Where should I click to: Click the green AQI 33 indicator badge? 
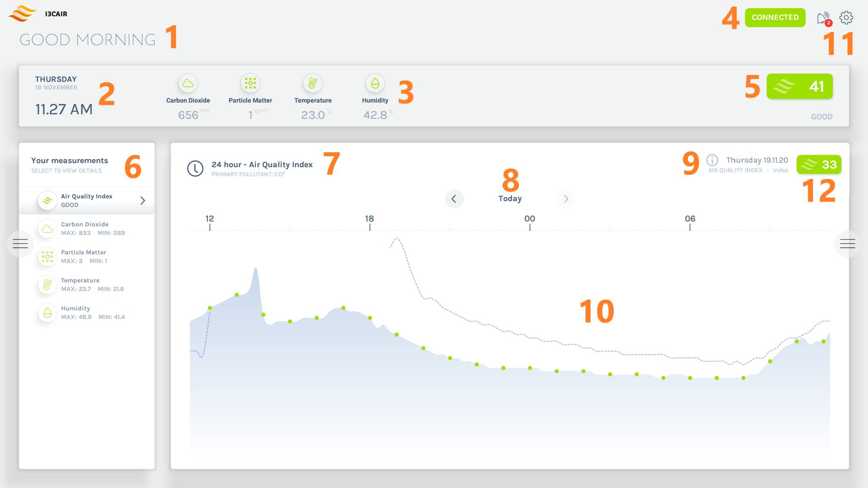(x=818, y=164)
